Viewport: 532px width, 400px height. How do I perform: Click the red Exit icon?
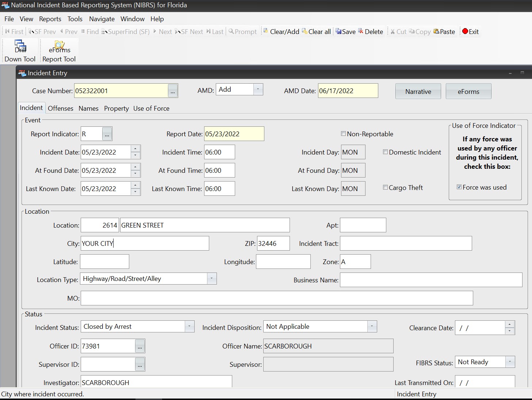click(x=470, y=32)
